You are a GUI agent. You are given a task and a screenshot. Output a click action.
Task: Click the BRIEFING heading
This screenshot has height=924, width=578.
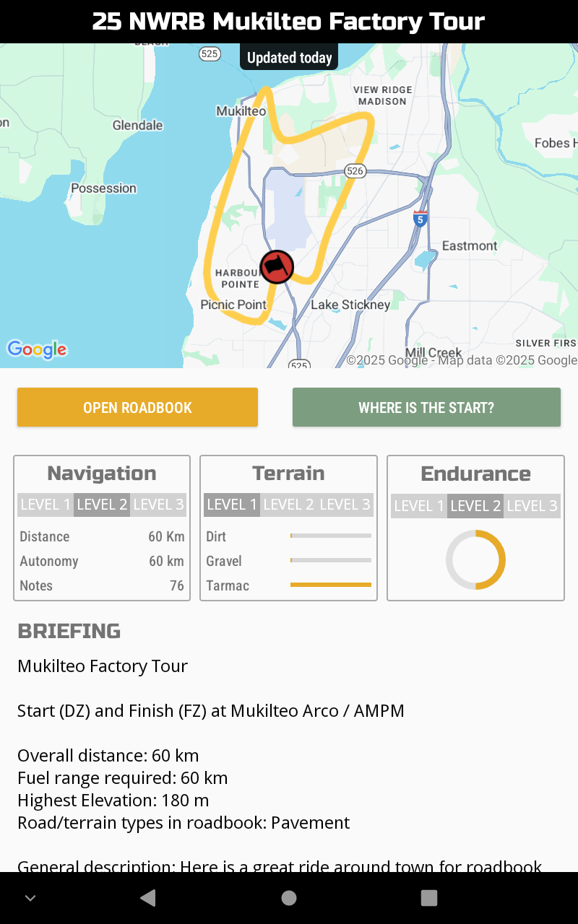click(x=69, y=631)
